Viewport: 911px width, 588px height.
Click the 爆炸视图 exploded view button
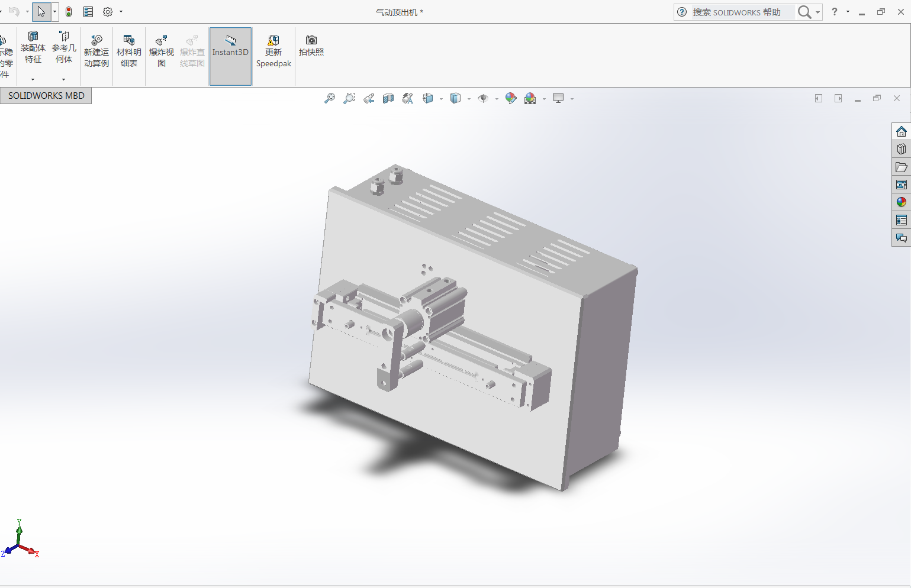click(161, 51)
